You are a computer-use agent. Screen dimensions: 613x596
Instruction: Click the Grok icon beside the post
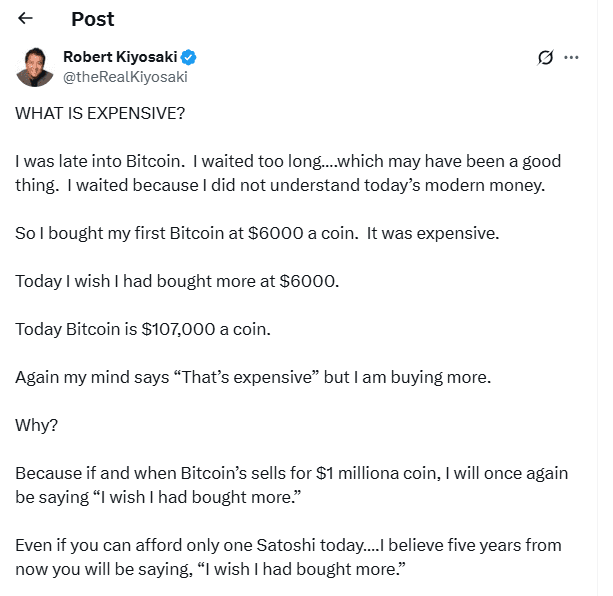[x=545, y=57]
